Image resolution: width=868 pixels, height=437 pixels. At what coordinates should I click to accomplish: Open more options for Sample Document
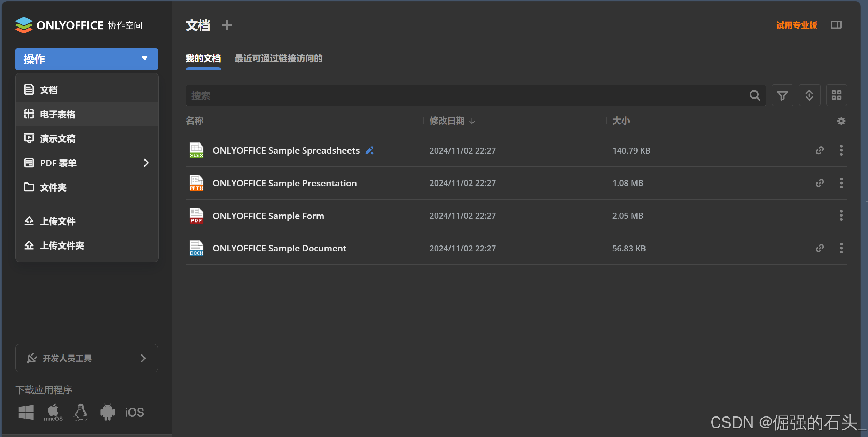[x=841, y=248]
